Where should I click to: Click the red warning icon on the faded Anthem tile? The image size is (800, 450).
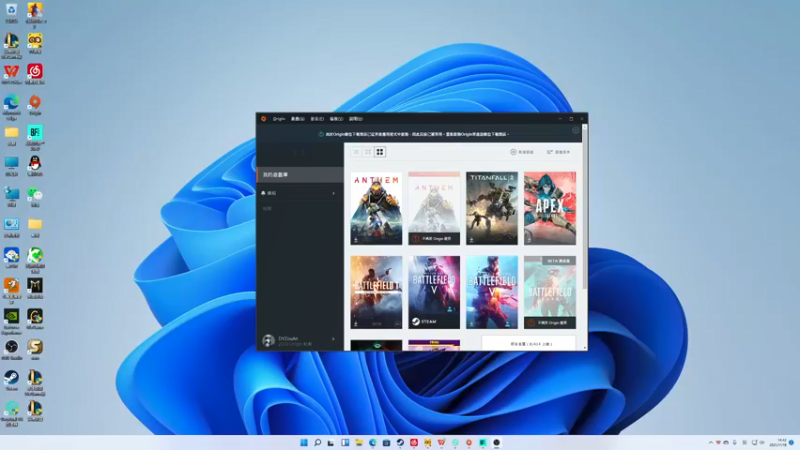(x=416, y=238)
